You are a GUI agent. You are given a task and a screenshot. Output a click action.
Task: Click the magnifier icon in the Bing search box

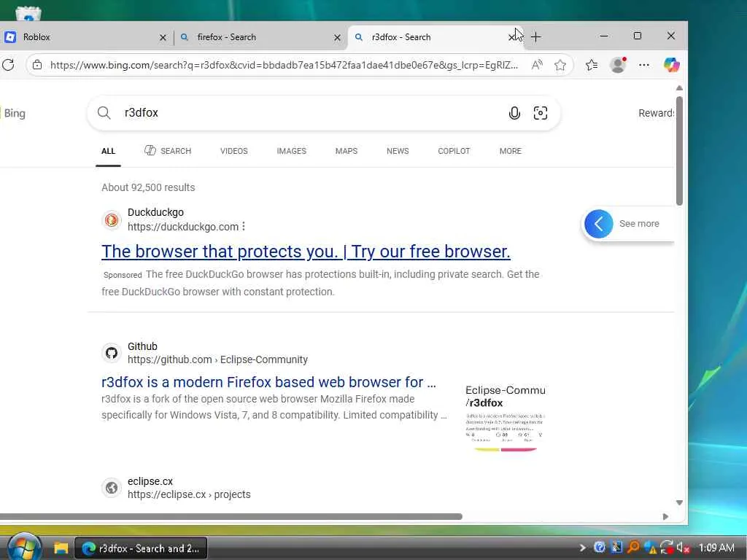tap(104, 113)
